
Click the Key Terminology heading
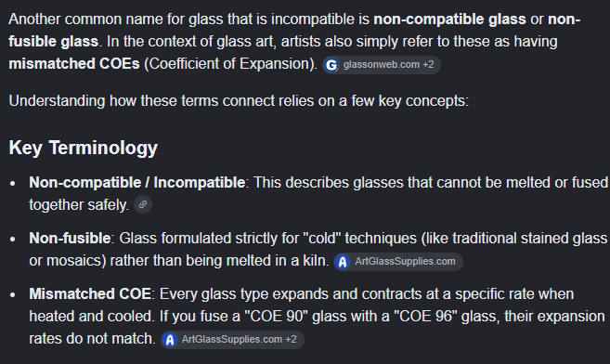tap(84, 148)
